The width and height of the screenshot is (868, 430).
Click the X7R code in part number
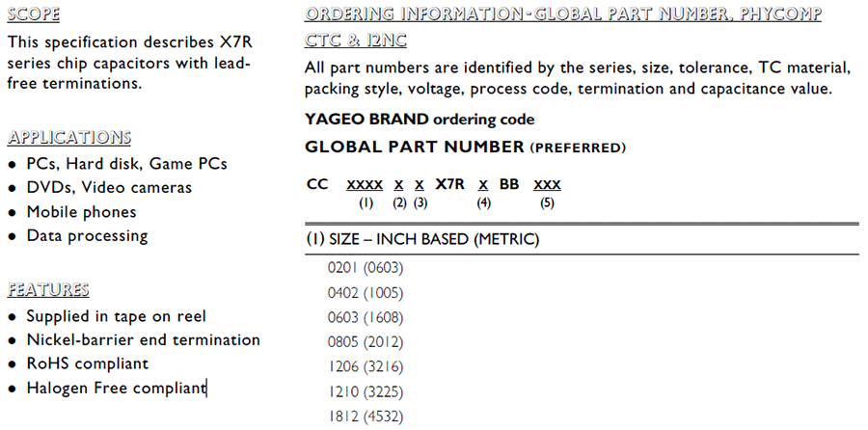(449, 184)
